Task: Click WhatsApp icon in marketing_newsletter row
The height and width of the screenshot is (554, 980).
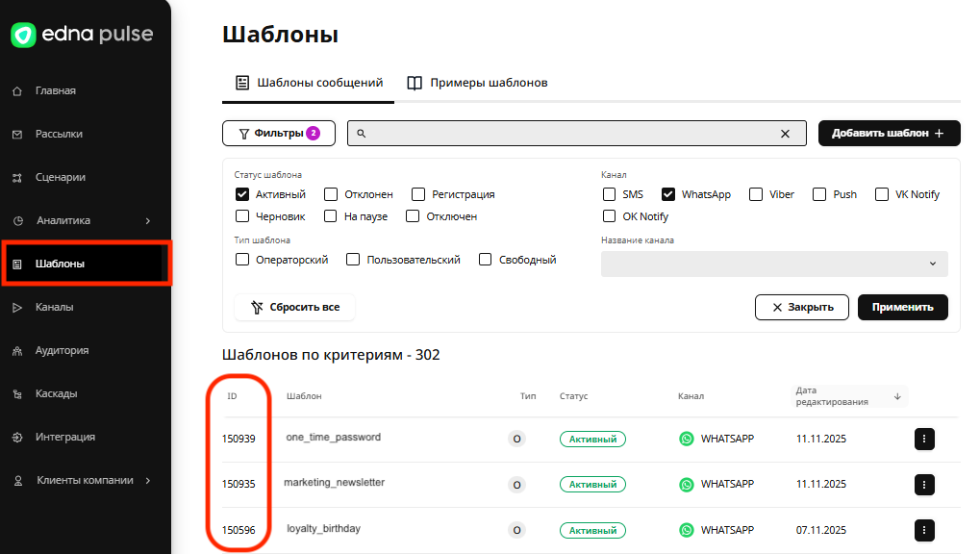Action: coord(687,485)
